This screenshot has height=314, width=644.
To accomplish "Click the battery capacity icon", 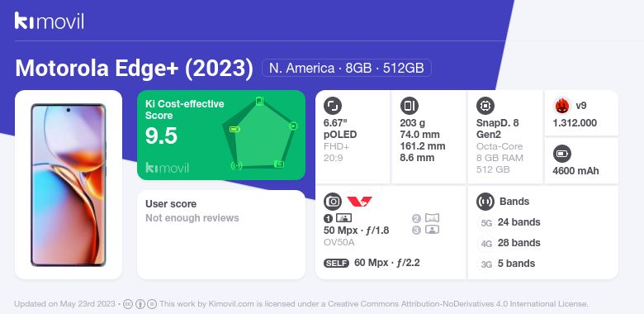I will [x=561, y=155].
